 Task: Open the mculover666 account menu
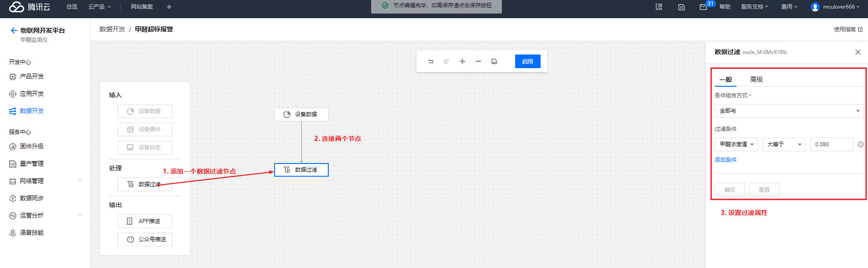tap(835, 7)
